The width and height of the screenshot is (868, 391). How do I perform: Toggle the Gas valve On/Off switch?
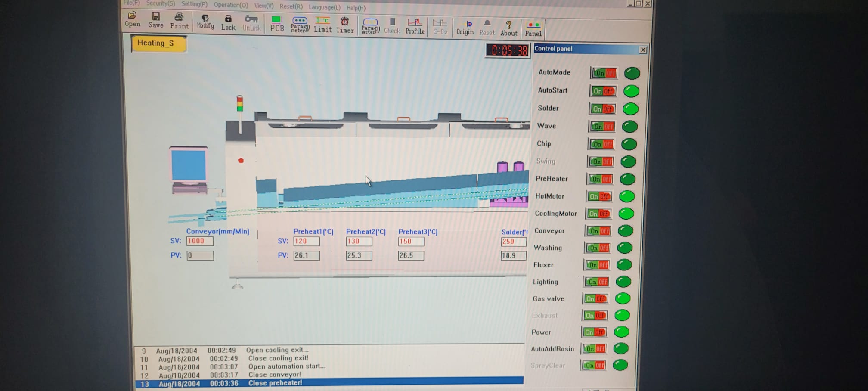click(x=595, y=298)
